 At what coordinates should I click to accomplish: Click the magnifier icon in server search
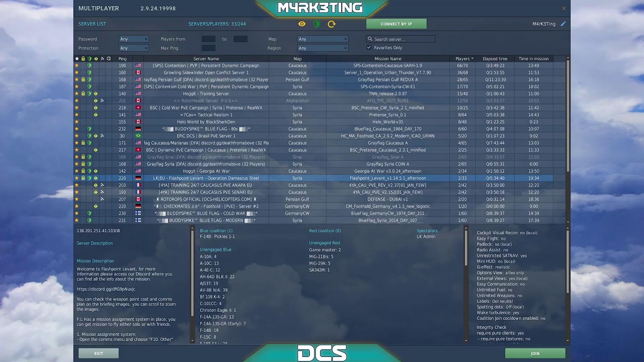click(370, 39)
